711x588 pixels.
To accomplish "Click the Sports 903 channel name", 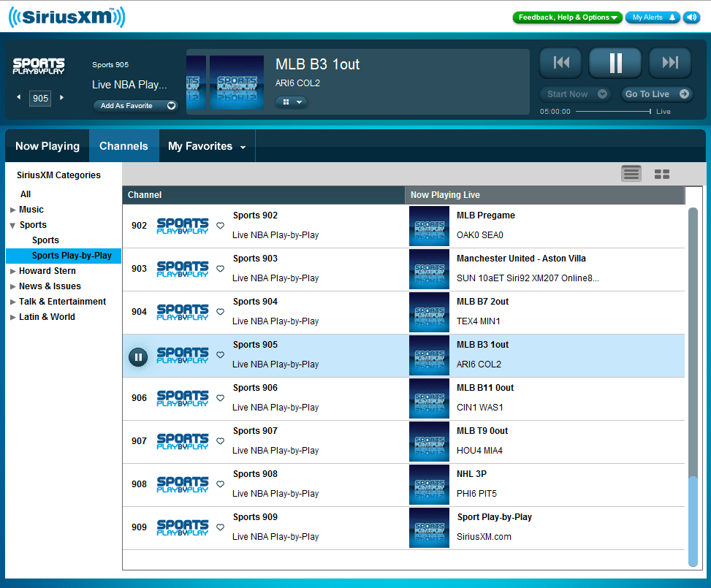I will (255, 259).
